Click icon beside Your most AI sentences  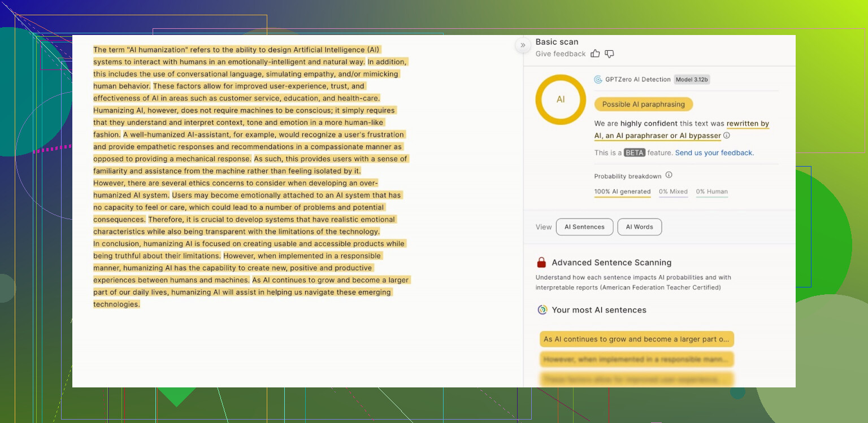coord(542,310)
